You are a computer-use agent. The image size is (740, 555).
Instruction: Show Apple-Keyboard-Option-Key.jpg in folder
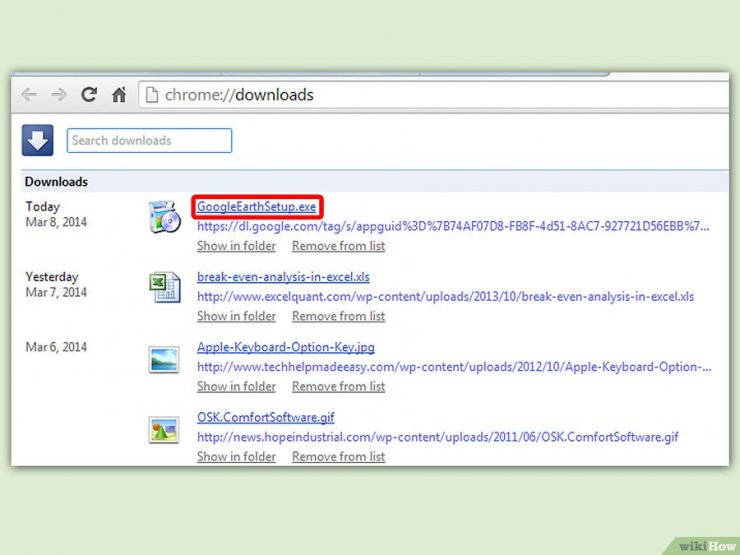coord(236,387)
